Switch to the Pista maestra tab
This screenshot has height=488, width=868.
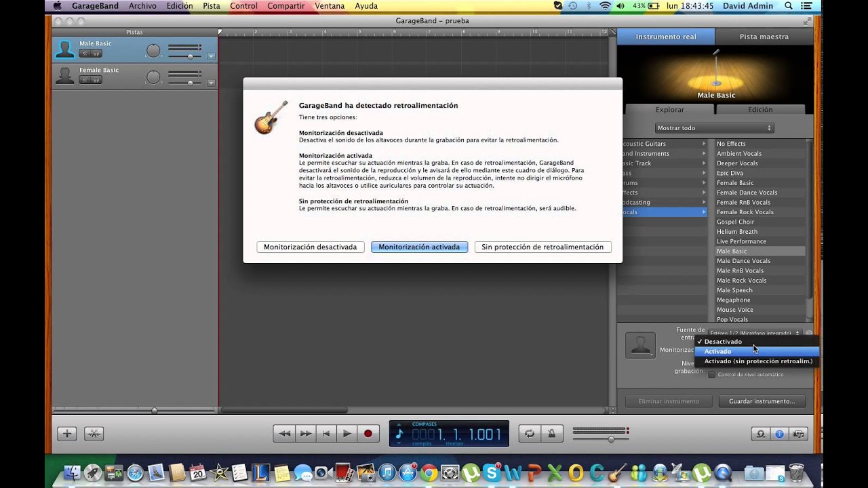764,37
